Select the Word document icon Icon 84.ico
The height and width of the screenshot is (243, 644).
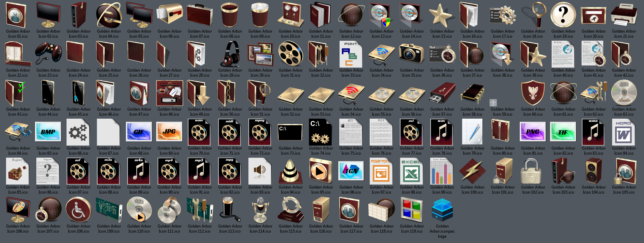(624, 132)
